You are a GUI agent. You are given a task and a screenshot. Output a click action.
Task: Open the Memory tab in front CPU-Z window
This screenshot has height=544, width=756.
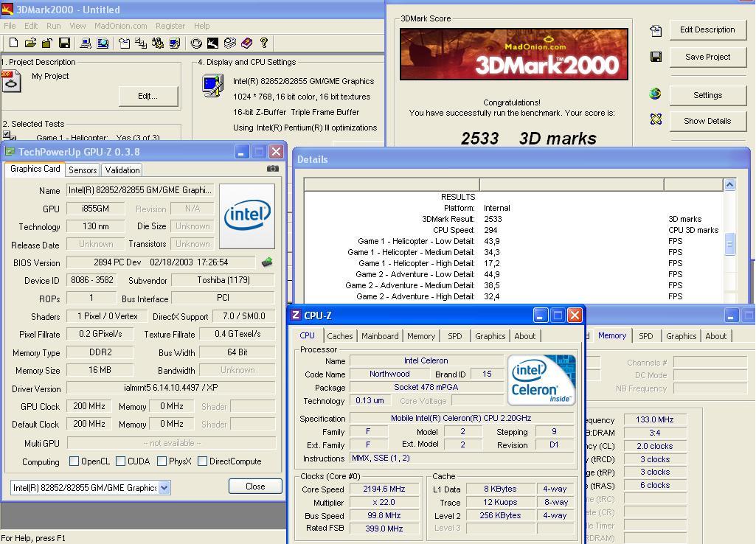[421, 336]
